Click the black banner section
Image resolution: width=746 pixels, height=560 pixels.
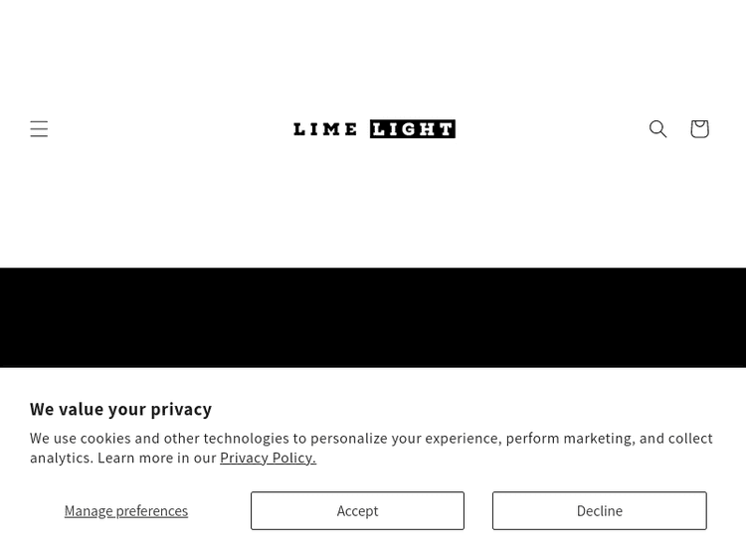[x=373, y=318]
